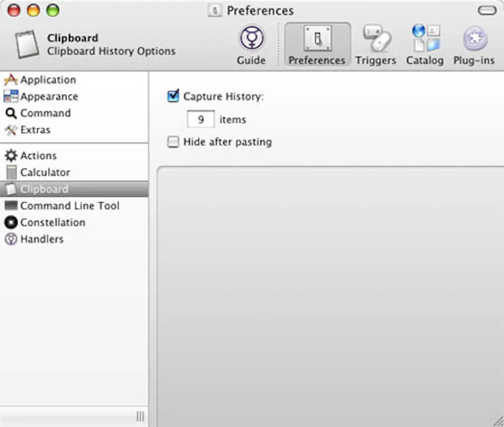This screenshot has height=427, width=504.
Task: Click the items count field
Action: (x=200, y=119)
